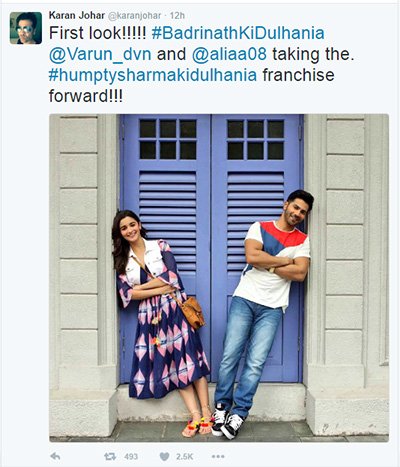The height and width of the screenshot is (467, 400).
Task: Like the tweet with the heart icon
Action: 164,456
